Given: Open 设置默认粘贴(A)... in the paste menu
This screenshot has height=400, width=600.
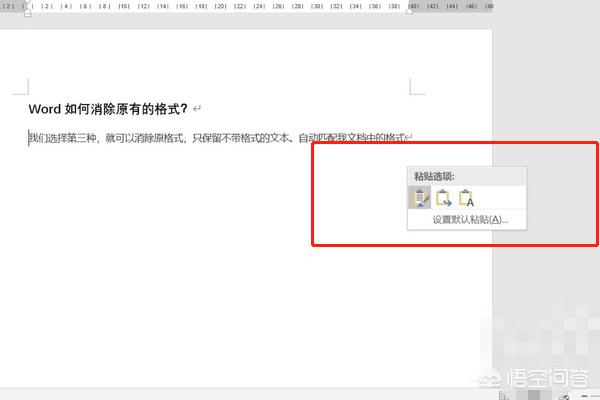Looking at the screenshot, I should coord(470,220).
